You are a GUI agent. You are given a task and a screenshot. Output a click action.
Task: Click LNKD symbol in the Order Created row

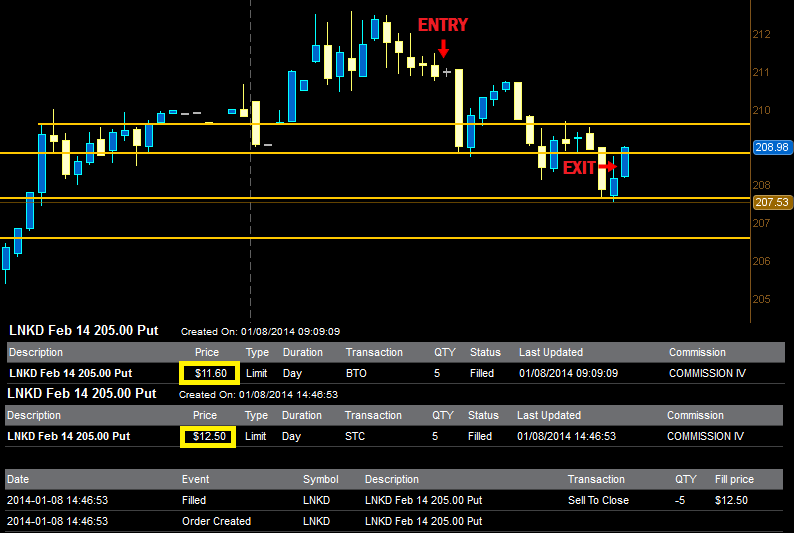[x=316, y=521]
